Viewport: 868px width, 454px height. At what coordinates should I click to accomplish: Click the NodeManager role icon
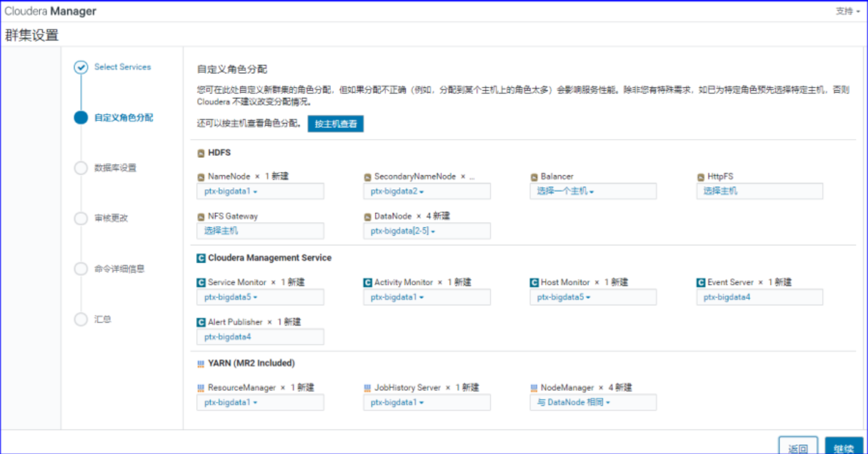[x=534, y=388]
